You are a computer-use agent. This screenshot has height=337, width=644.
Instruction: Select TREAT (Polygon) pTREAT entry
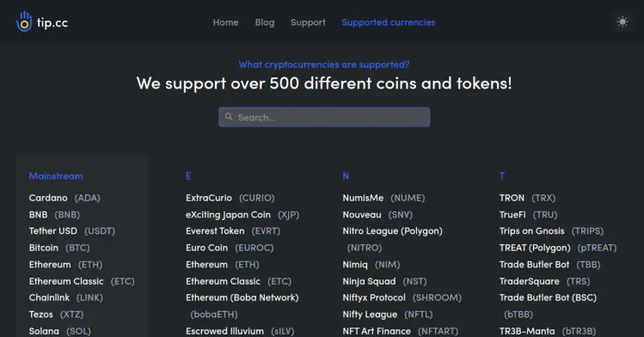point(558,248)
